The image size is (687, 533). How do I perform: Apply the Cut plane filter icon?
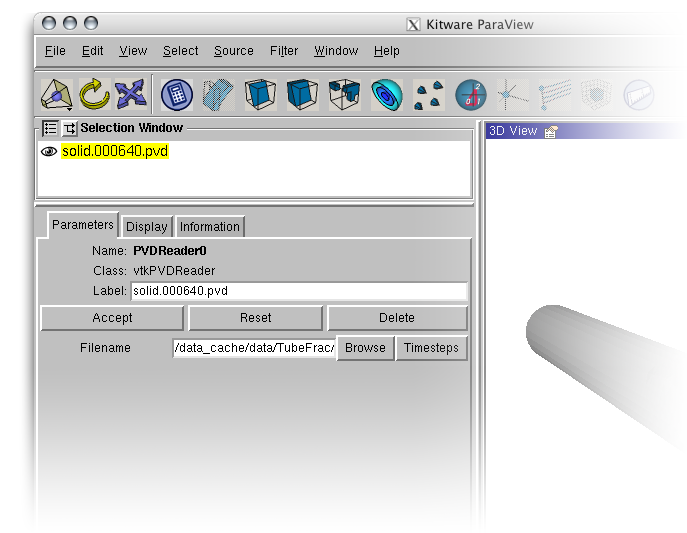coord(218,95)
